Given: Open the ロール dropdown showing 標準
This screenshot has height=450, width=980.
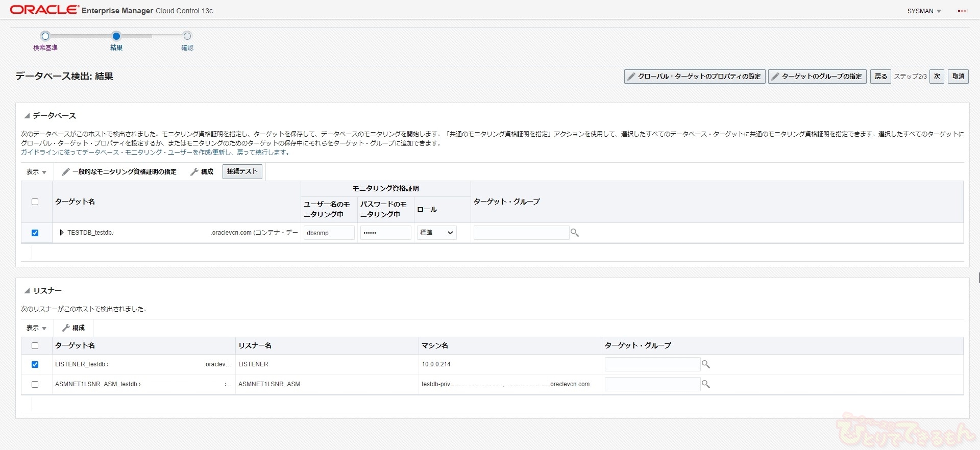Looking at the screenshot, I should [436, 233].
